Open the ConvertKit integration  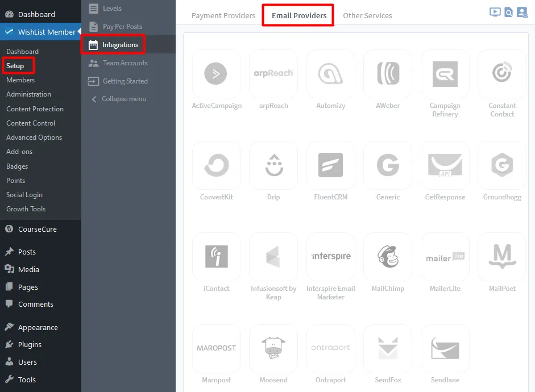216,165
